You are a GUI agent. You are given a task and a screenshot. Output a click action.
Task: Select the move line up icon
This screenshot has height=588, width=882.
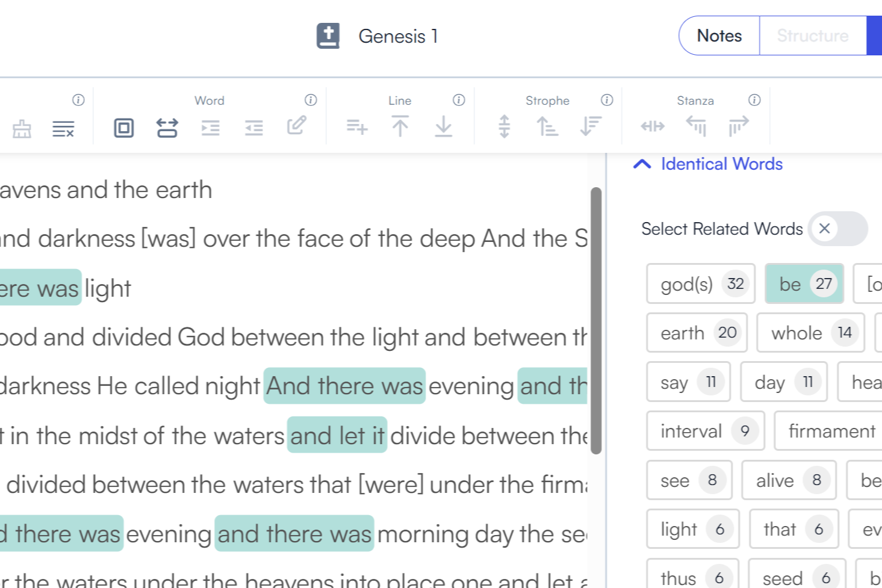(400, 127)
